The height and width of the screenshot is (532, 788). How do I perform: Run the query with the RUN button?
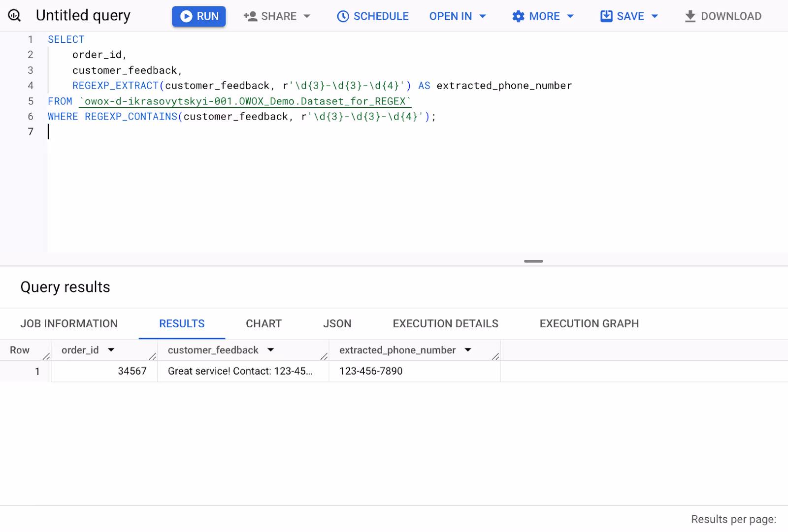[x=198, y=16]
